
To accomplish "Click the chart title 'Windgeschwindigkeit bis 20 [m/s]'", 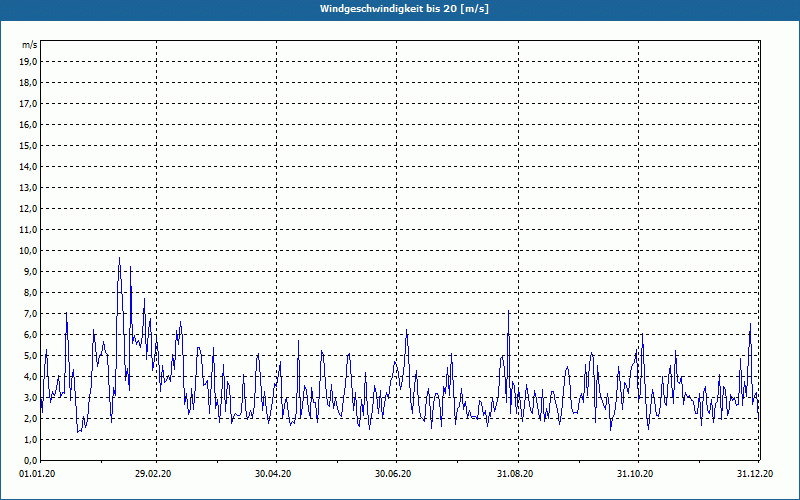I will pyautogui.click(x=404, y=9).
